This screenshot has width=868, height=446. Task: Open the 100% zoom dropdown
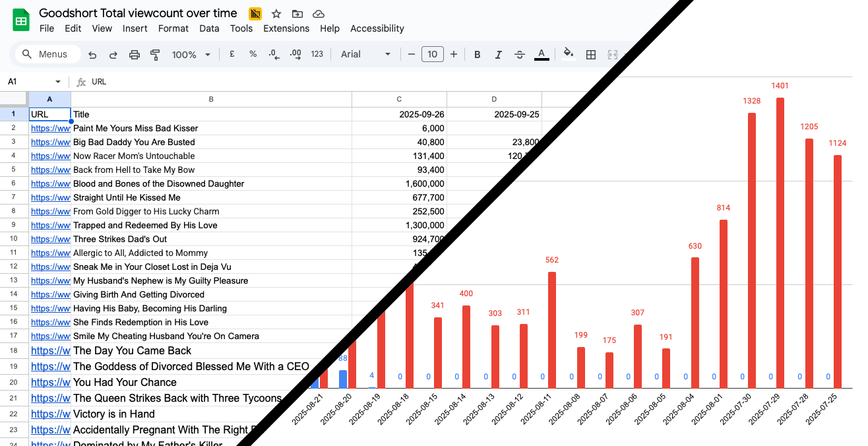pos(191,55)
